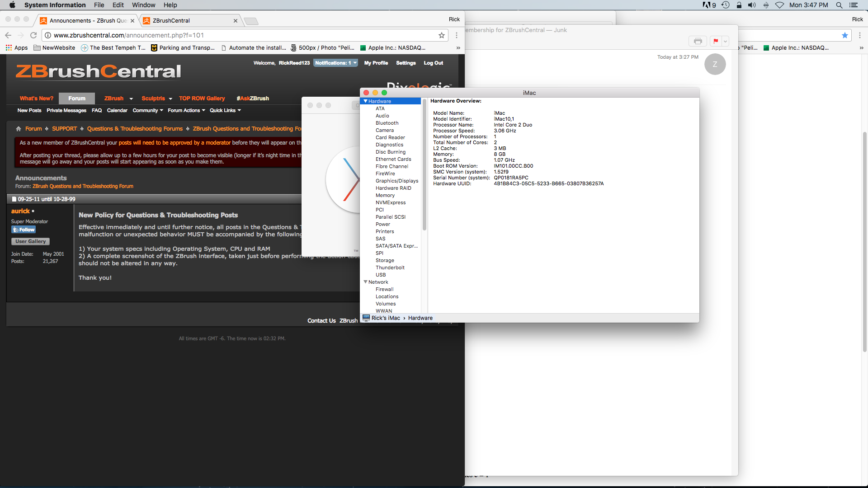Screen dimensions: 868x488
Task: Open the Help menu
Action: [x=170, y=5]
